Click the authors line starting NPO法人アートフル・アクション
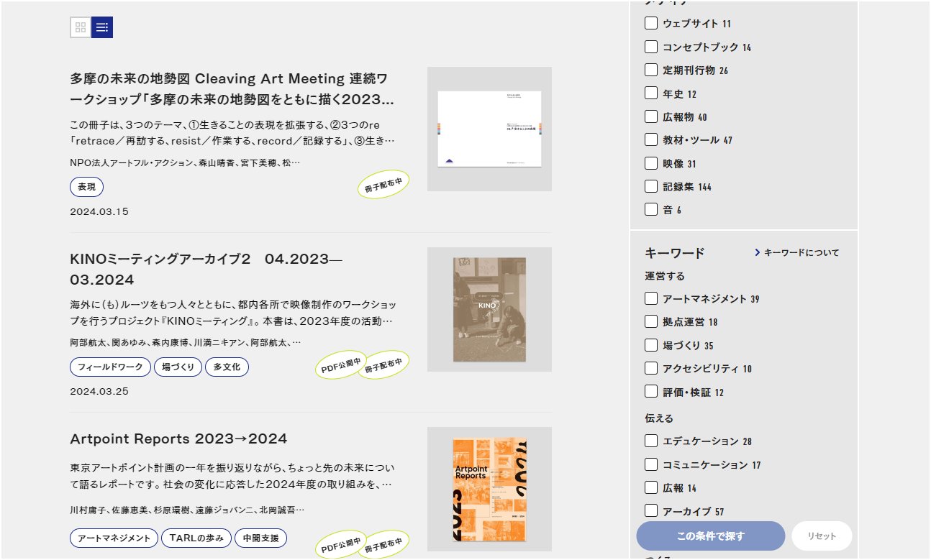931x560 pixels. pos(185,163)
